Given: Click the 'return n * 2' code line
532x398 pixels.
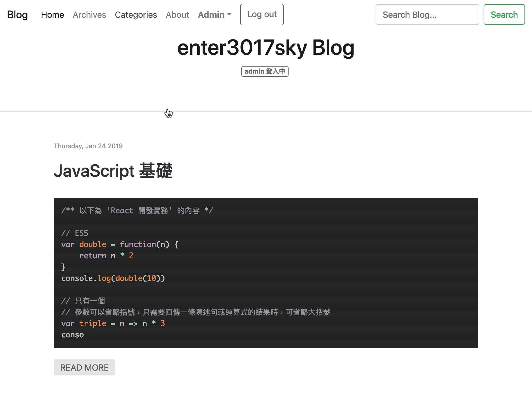Looking at the screenshot, I should point(106,256).
